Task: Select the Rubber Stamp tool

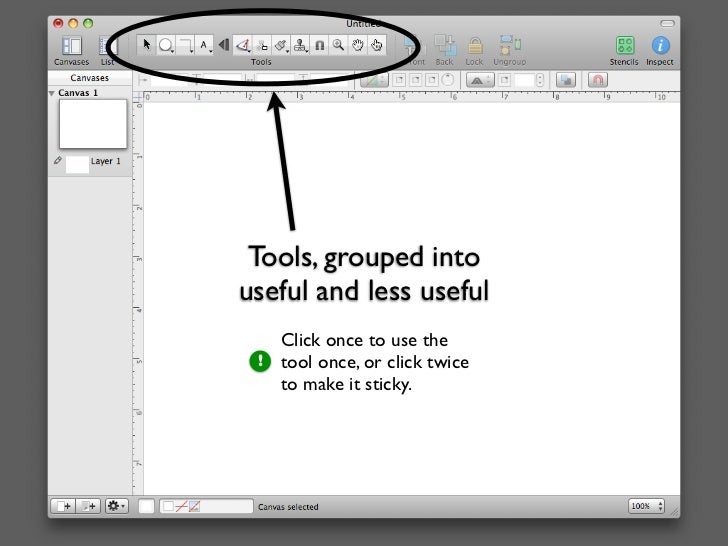Action: pyautogui.click(x=300, y=45)
